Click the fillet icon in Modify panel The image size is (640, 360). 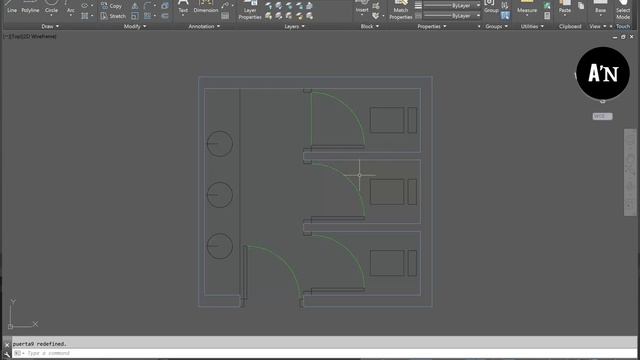tap(147, 6)
